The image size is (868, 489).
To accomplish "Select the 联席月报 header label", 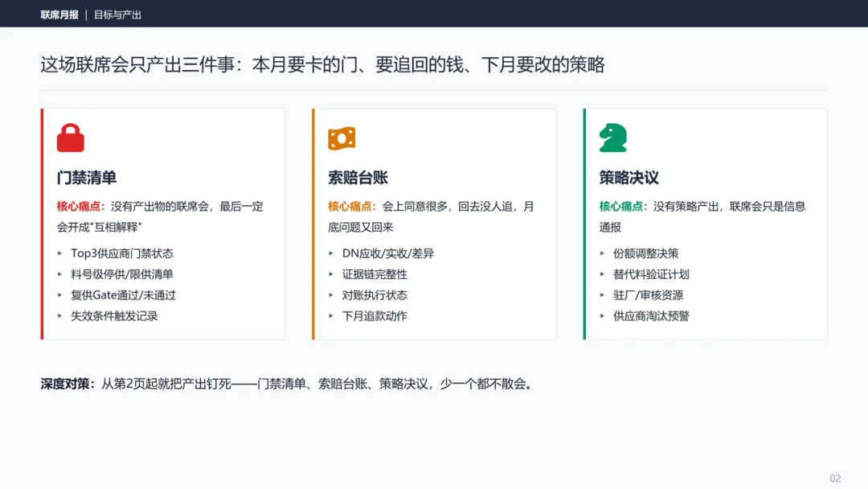I will point(59,15).
